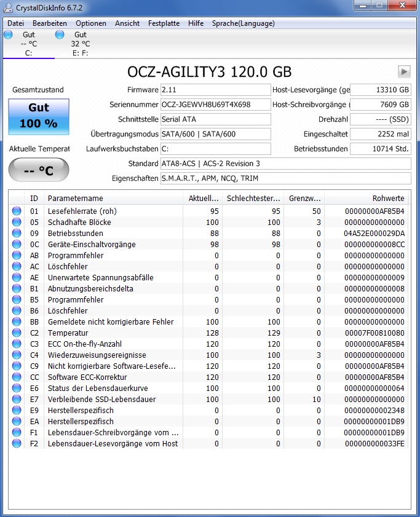Click the 13310 GB host reads value

pyautogui.click(x=381, y=90)
